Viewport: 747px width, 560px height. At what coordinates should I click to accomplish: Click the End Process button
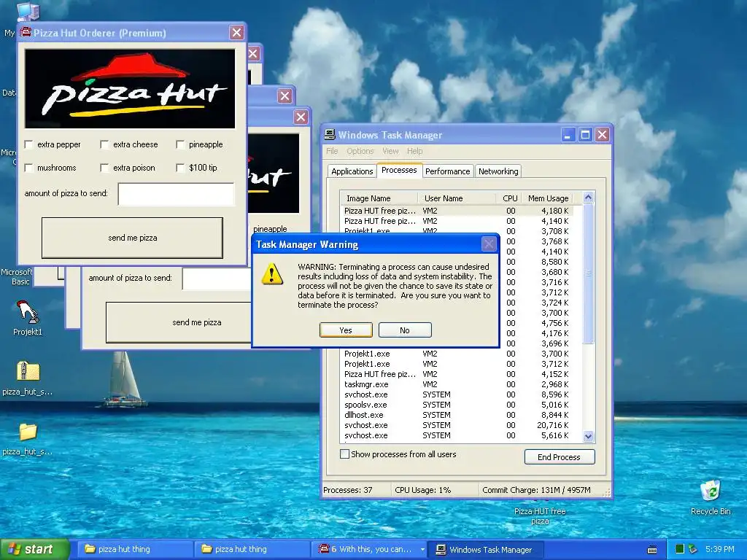tap(560, 456)
